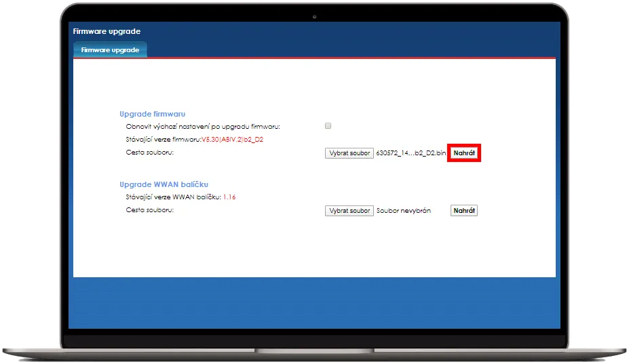The width and height of the screenshot is (629, 364).
Task: Click the 'Stávající verze WWAN balíčku' label
Action: [173, 197]
